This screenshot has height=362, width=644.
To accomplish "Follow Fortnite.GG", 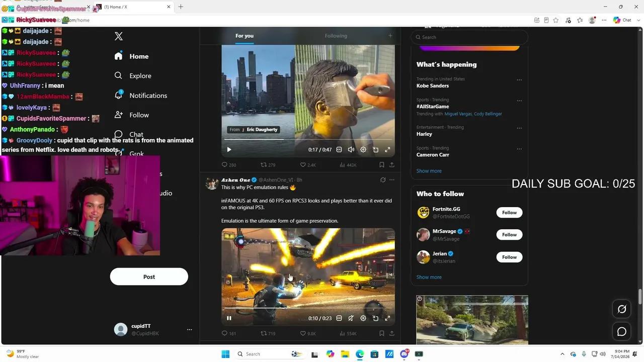I will (x=509, y=213).
